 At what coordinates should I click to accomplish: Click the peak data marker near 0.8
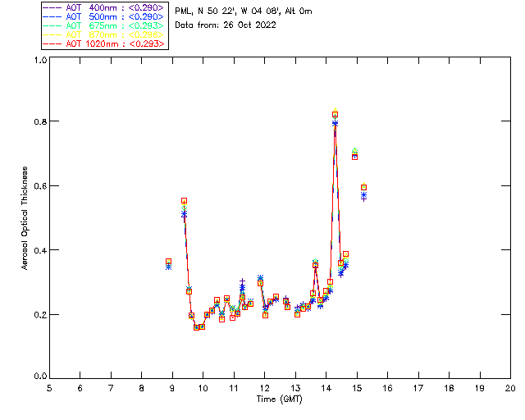(335, 115)
